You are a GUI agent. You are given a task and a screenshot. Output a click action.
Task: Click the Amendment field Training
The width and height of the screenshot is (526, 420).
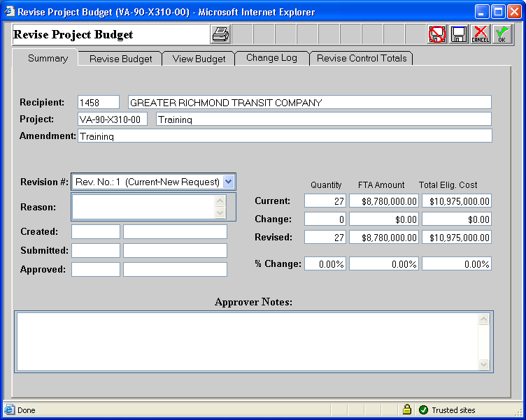[x=285, y=136]
